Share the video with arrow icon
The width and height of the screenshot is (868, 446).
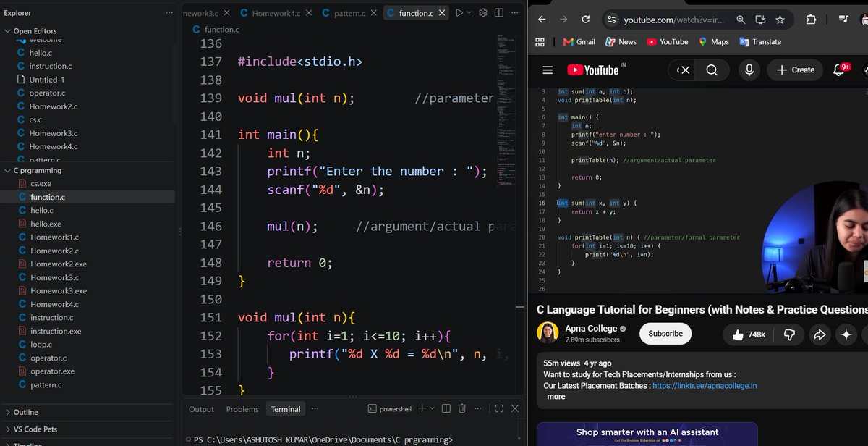pos(820,334)
